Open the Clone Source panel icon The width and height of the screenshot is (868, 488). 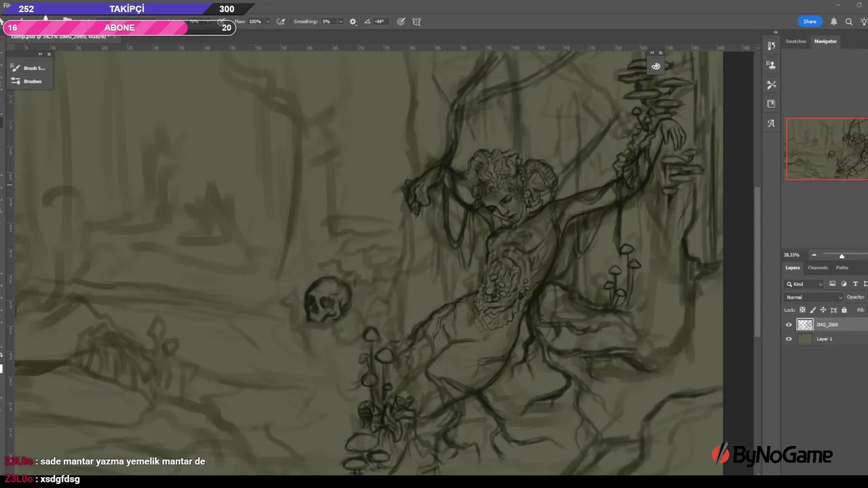coord(771,65)
